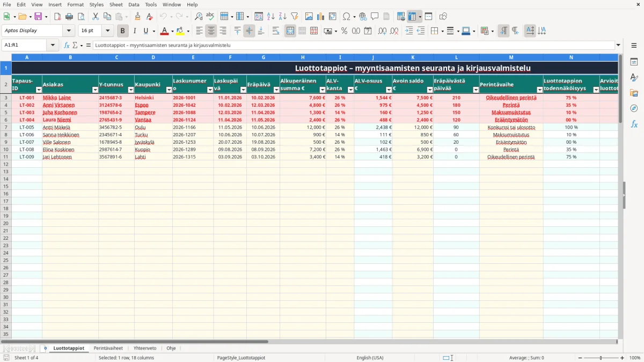
Task: Click the 100% zoom level text
Action: (635, 358)
